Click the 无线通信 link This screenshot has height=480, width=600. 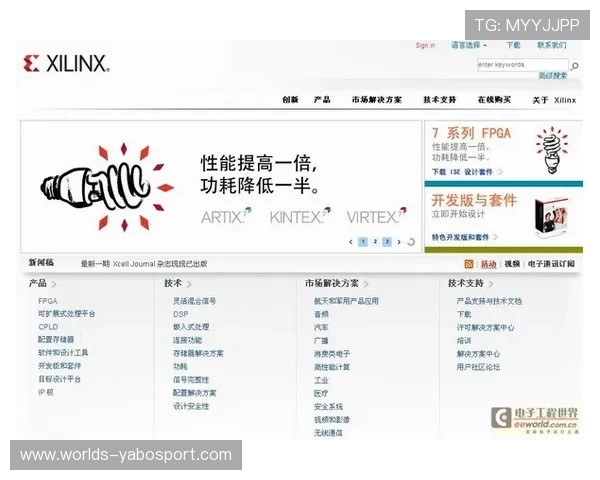coord(328,433)
